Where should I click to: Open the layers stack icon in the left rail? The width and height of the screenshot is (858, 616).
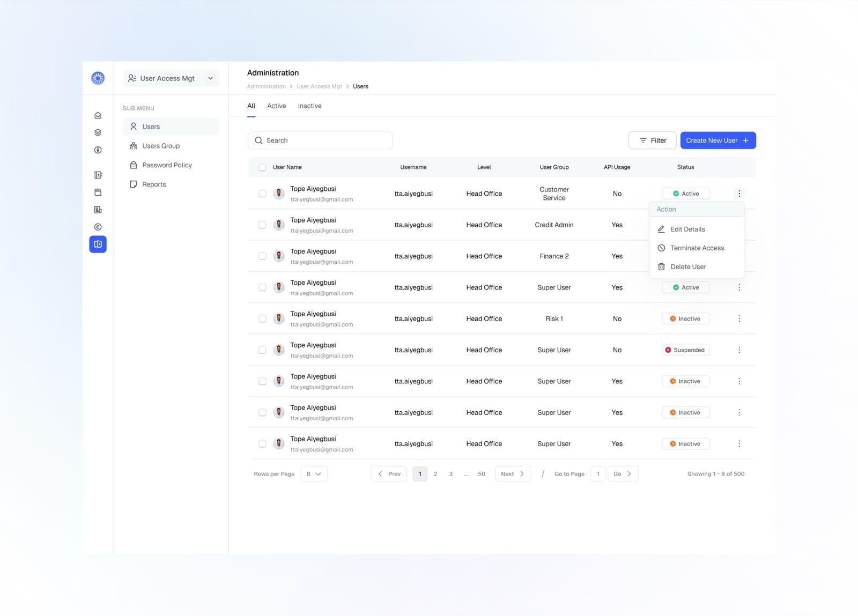[x=98, y=132]
